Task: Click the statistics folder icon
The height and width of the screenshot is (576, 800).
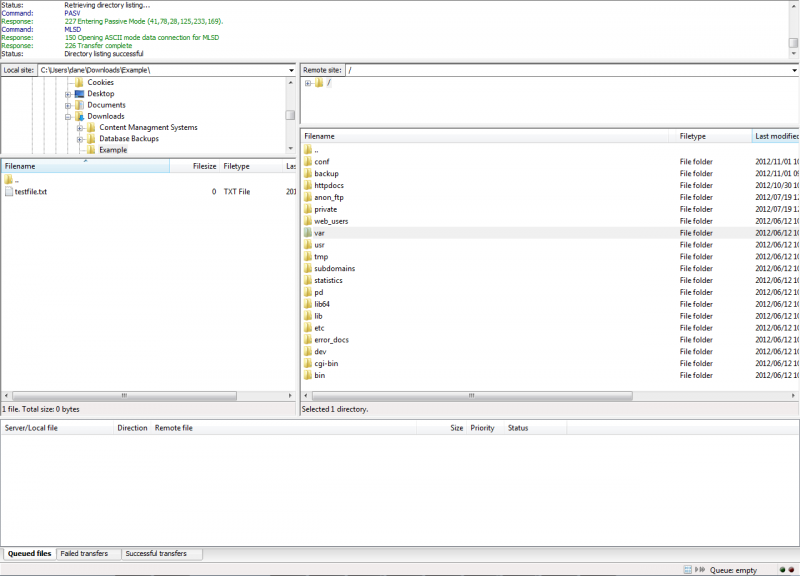Action: 308,280
